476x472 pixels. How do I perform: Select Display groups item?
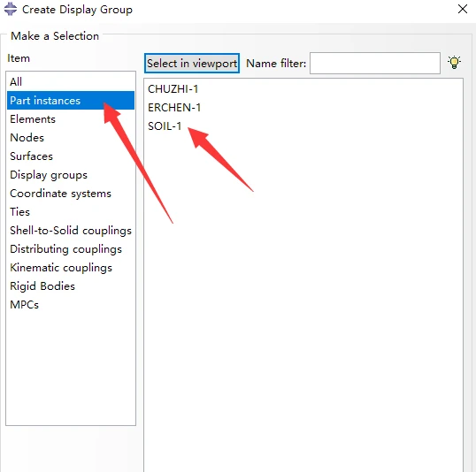71,175
